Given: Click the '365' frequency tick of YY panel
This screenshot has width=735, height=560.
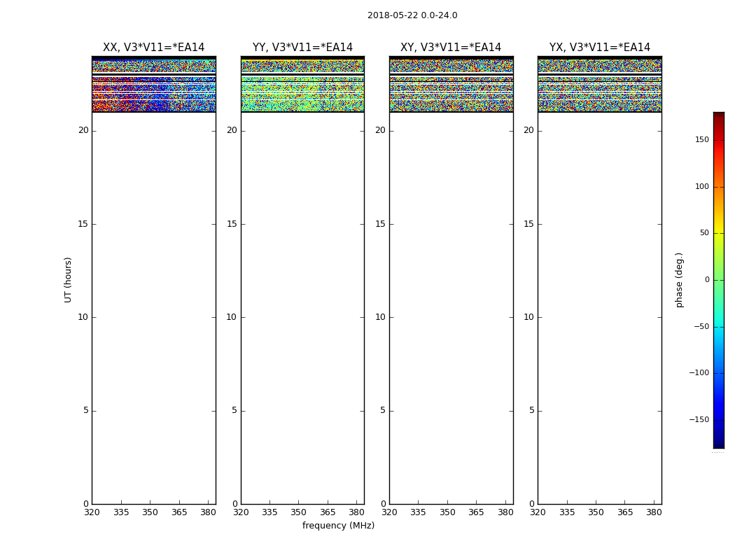Looking at the screenshot, I should [x=328, y=512].
